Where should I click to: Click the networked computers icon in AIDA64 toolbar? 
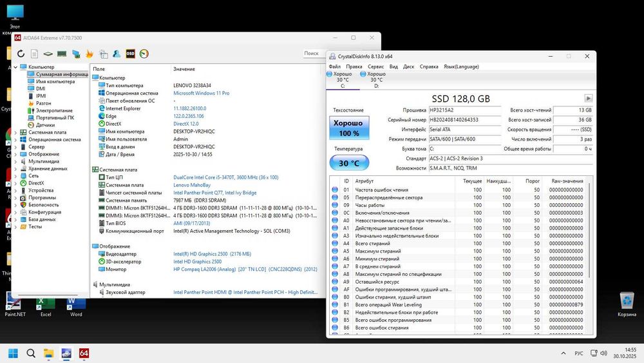(x=76, y=54)
